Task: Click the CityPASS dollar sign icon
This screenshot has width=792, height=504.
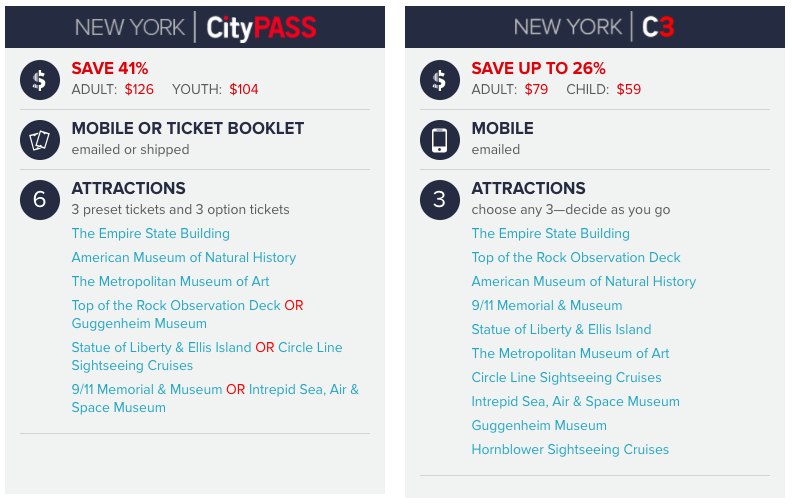Action: [x=40, y=80]
